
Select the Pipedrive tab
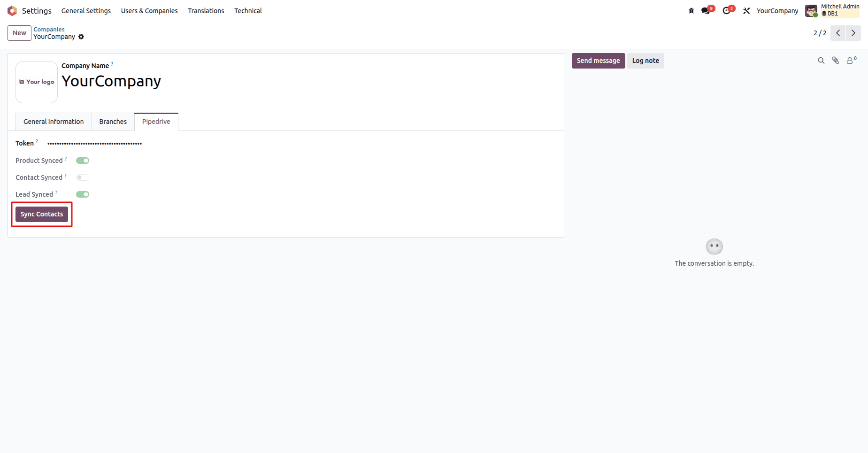coord(156,122)
